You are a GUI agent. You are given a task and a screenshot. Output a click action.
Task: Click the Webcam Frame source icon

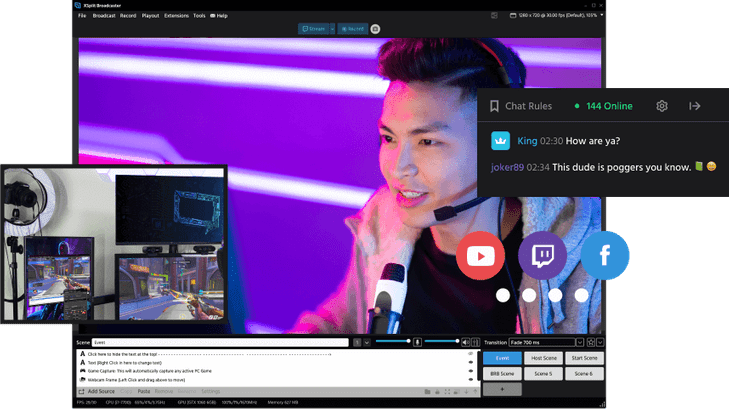(x=82, y=379)
